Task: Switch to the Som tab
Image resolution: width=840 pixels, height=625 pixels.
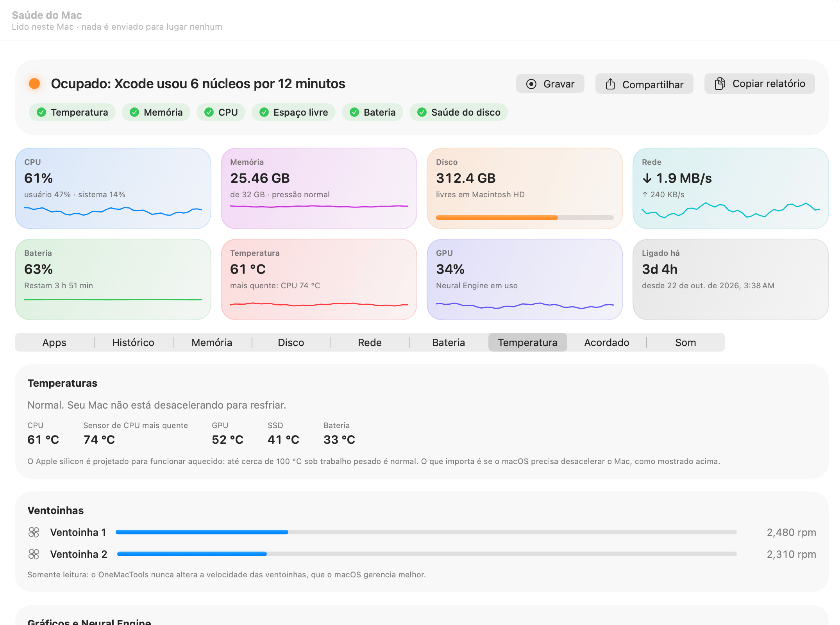Action: click(686, 343)
